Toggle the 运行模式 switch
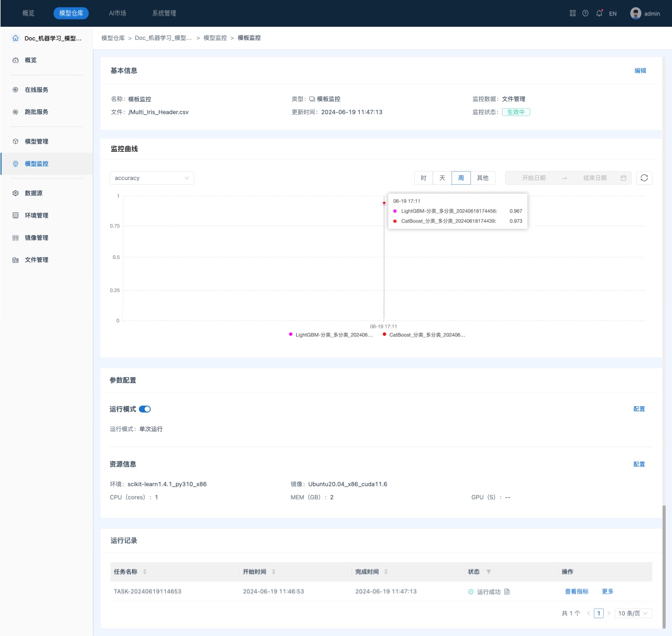The height and width of the screenshot is (636, 672). [x=145, y=409]
